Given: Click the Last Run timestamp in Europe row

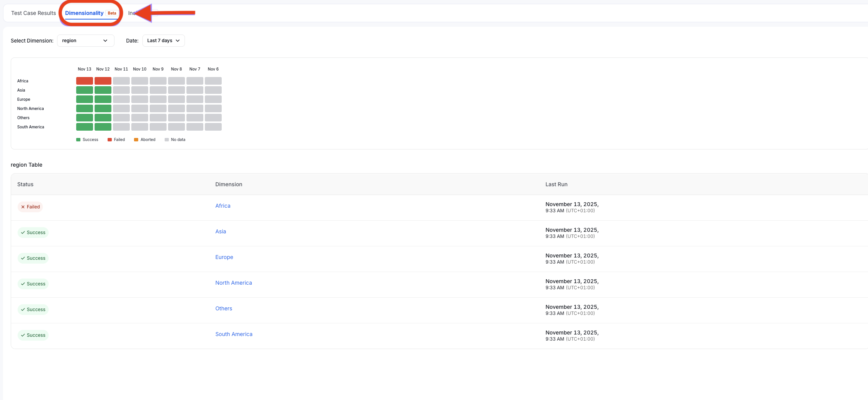Looking at the screenshot, I should coord(572,259).
